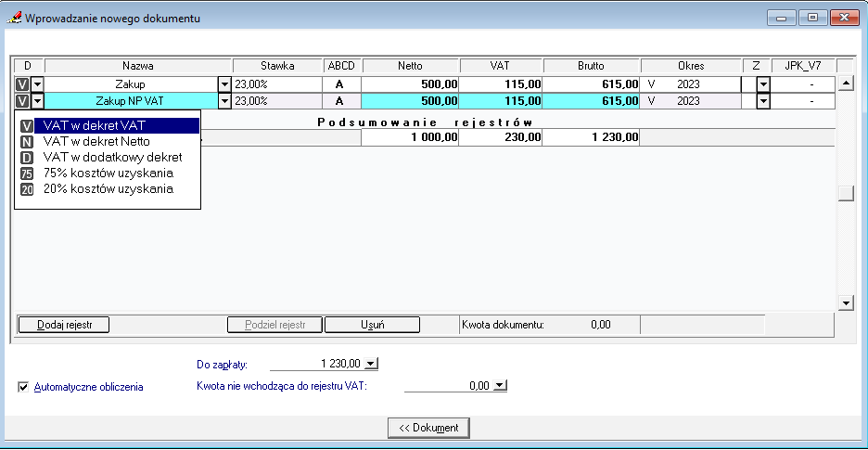This screenshot has width=868, height=450.
Task: Click the V icon in the Zakup NP VAT row
Action: click(23, 101)
